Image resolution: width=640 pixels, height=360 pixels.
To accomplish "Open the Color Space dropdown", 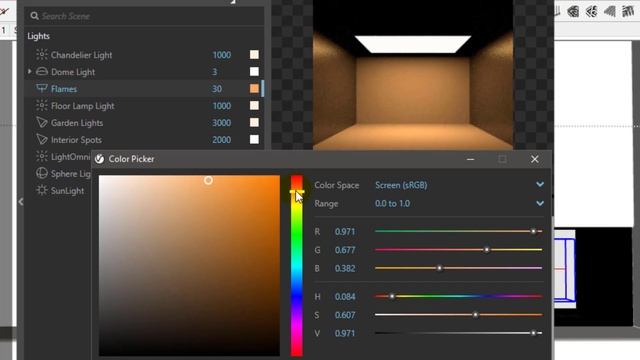I will coord(540,184).
